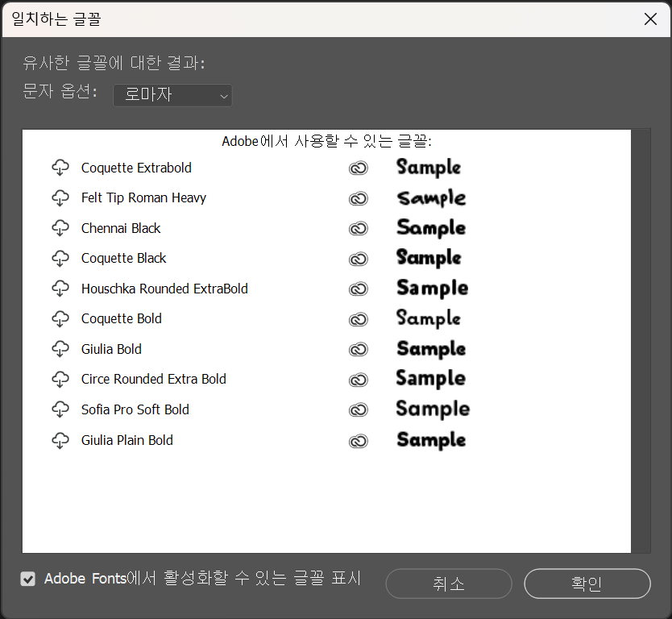Viewport: 672px width, 619px height.
Task: Click the cloud download icon for Coquette Black
Action: (60, 259)
